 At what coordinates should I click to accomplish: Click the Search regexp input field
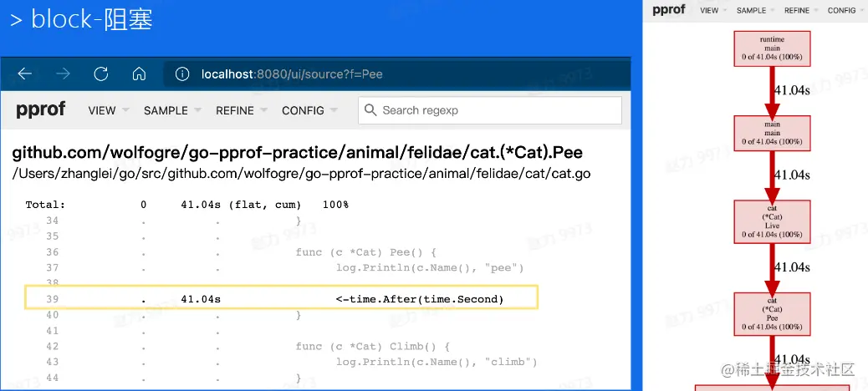click(490, 110)
